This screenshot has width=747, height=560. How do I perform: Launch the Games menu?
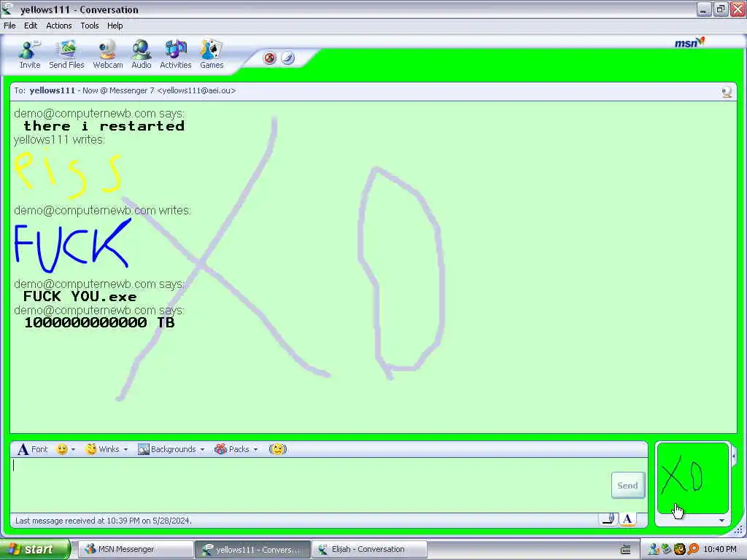point(212,55)
